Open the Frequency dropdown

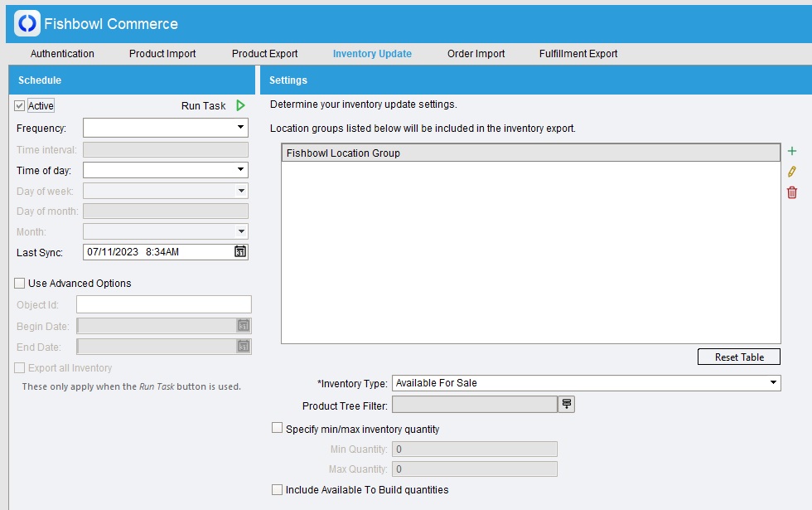tap(166, 128)
